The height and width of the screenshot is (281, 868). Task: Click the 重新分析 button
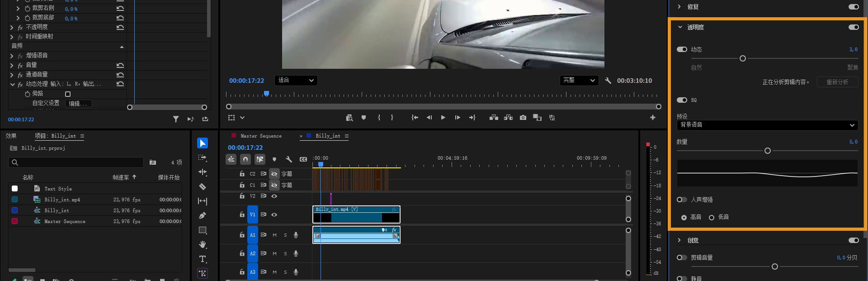point(837,82)
